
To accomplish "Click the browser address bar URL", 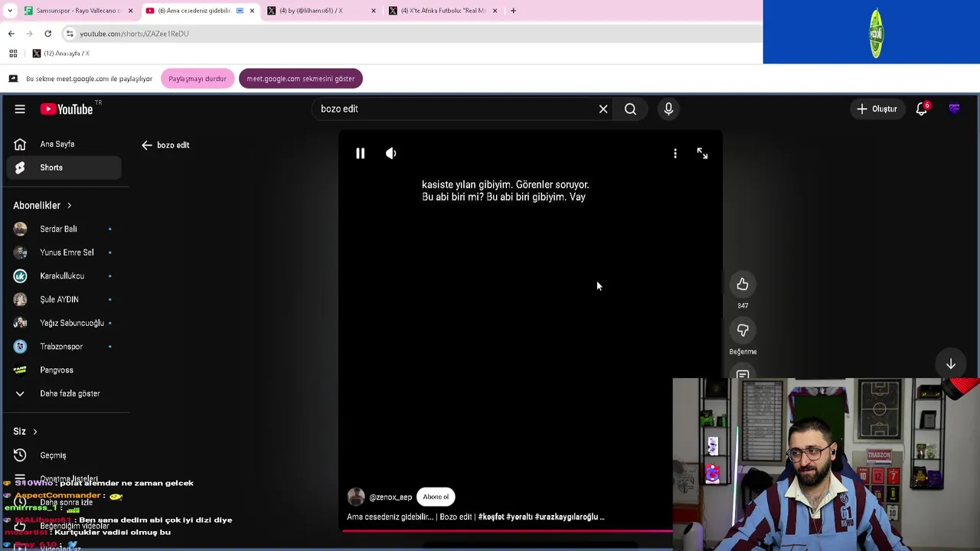I will coord(134,34).
